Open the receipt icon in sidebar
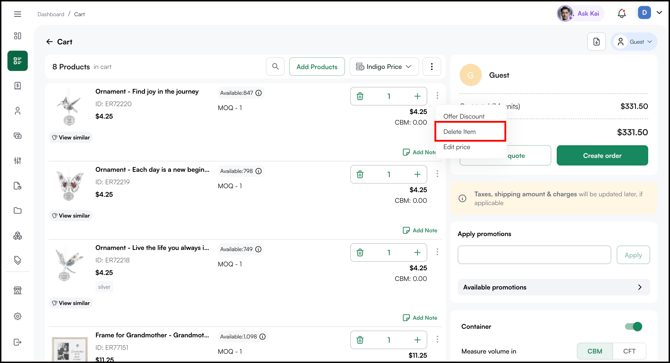 pos(18,86)
